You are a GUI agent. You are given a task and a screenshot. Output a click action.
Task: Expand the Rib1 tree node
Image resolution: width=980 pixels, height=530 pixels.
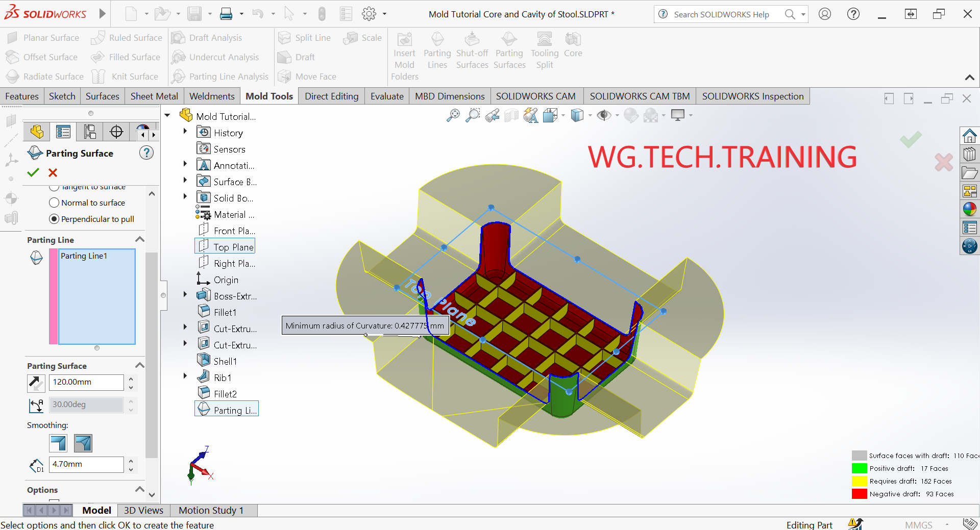[185, 376]
